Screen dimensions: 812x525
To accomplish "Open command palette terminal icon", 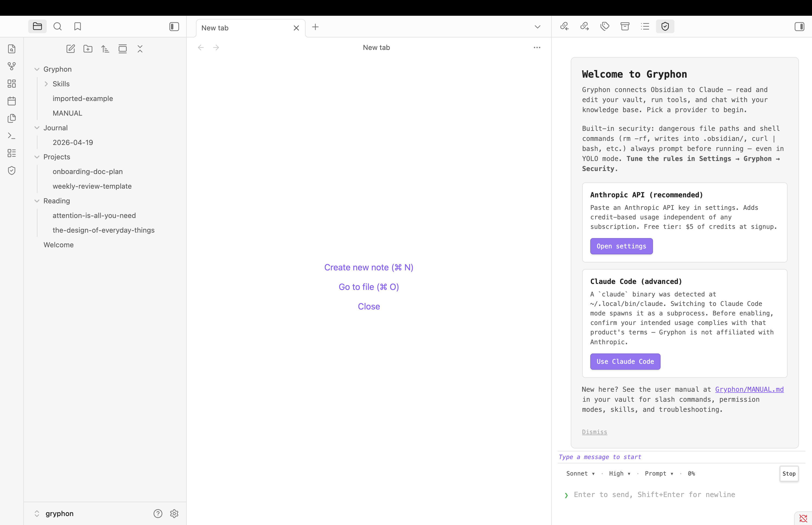I will point(12,136).
